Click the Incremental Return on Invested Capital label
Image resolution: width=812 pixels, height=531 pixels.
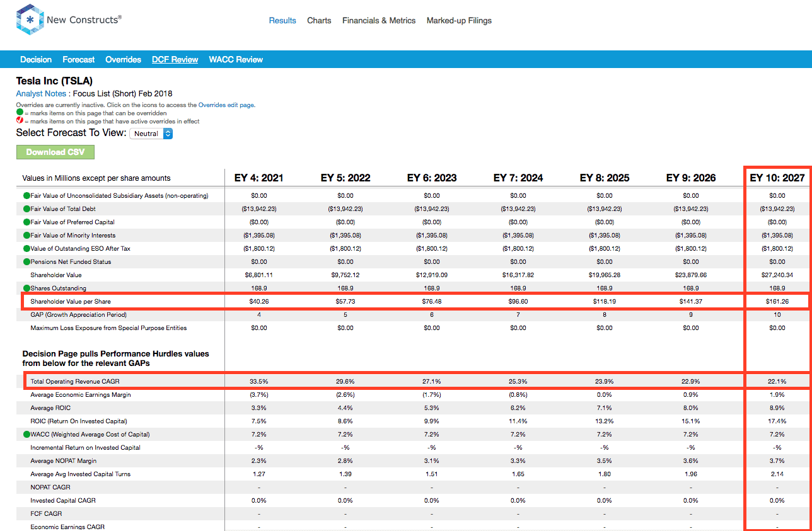coord(85,447)
